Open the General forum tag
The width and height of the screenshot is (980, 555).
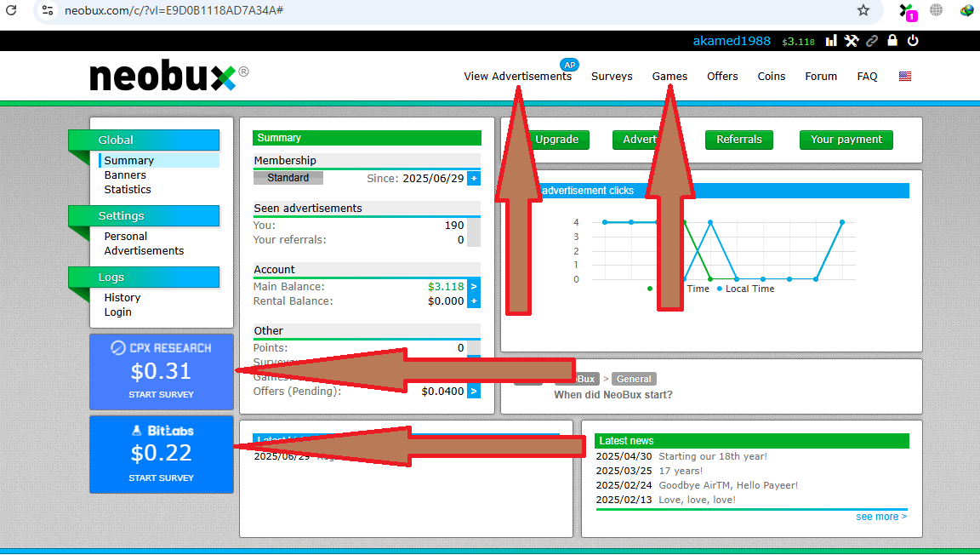(634, 379)
